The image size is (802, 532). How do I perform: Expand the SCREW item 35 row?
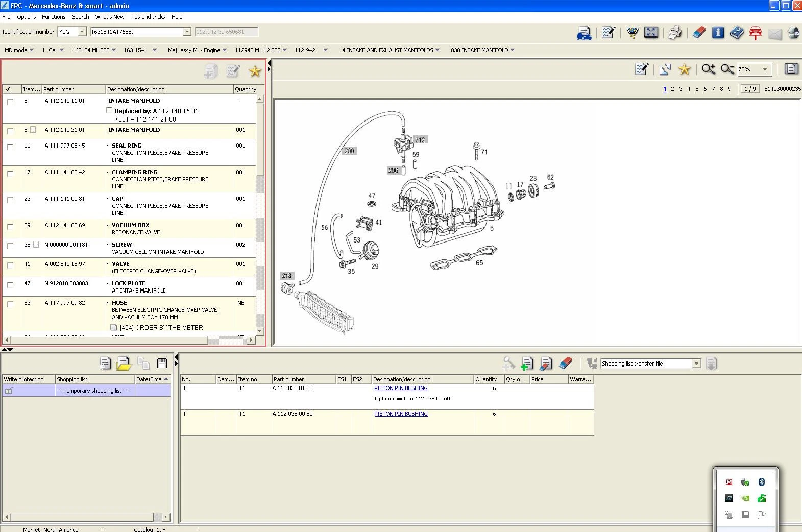(x=36, y=245)
